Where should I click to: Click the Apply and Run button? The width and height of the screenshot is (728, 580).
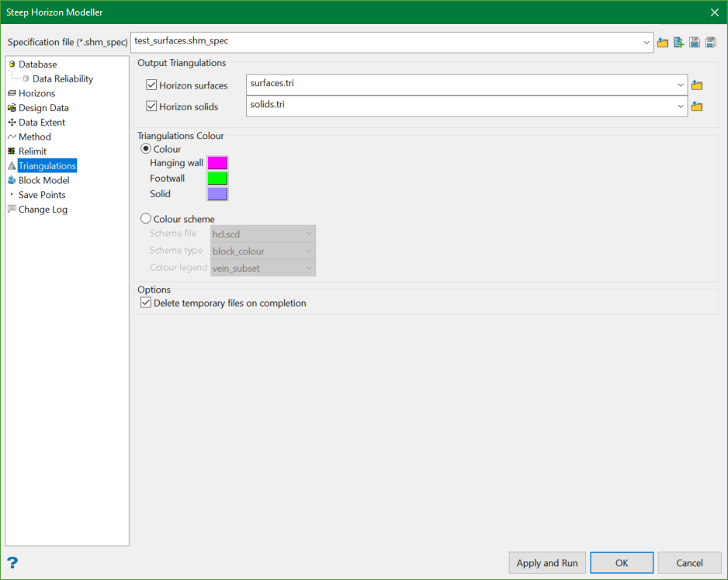coord(546,563)
